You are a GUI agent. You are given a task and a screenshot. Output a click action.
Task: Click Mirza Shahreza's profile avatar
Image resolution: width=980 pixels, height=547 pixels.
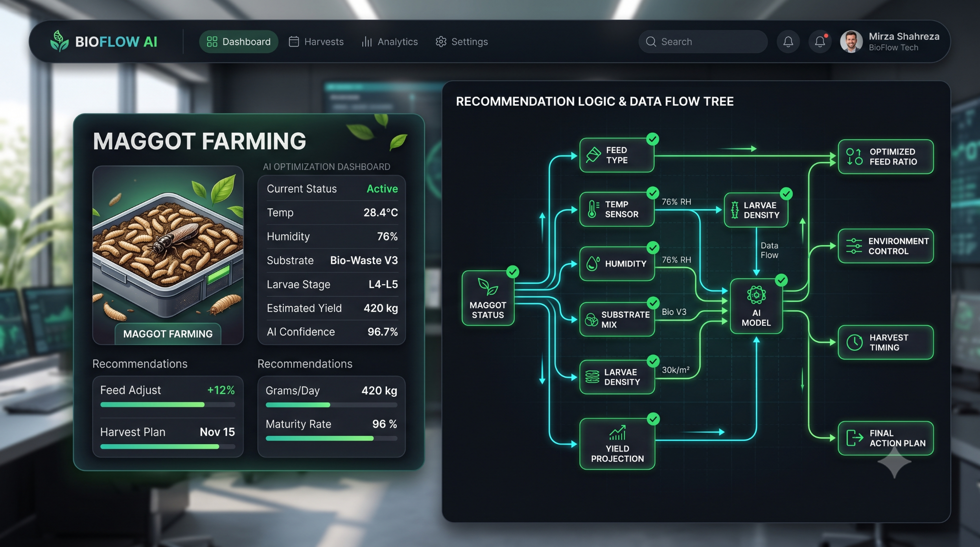pos(851,42)
